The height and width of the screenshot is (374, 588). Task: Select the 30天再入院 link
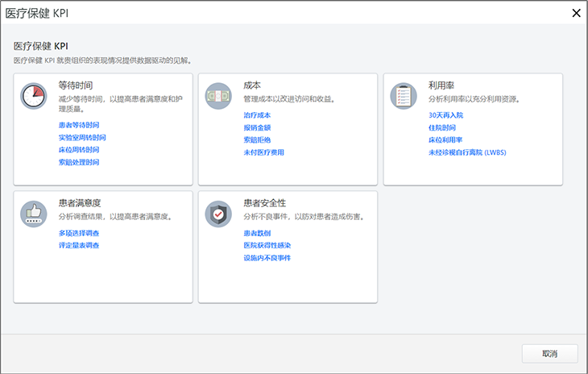(446, 115)
